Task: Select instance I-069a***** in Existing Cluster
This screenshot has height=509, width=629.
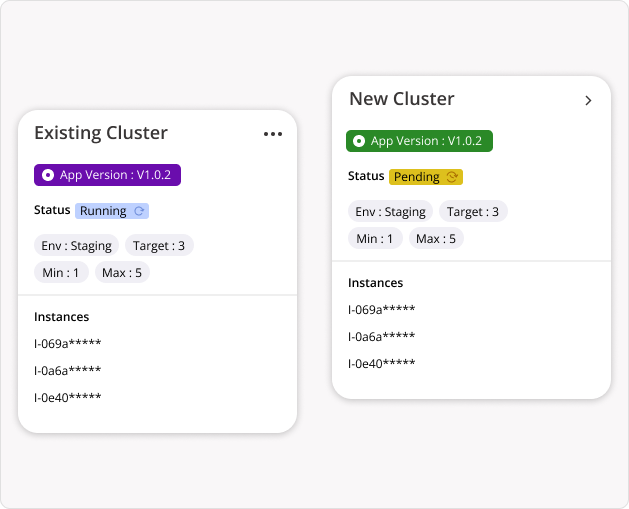Action: [67, 344]
